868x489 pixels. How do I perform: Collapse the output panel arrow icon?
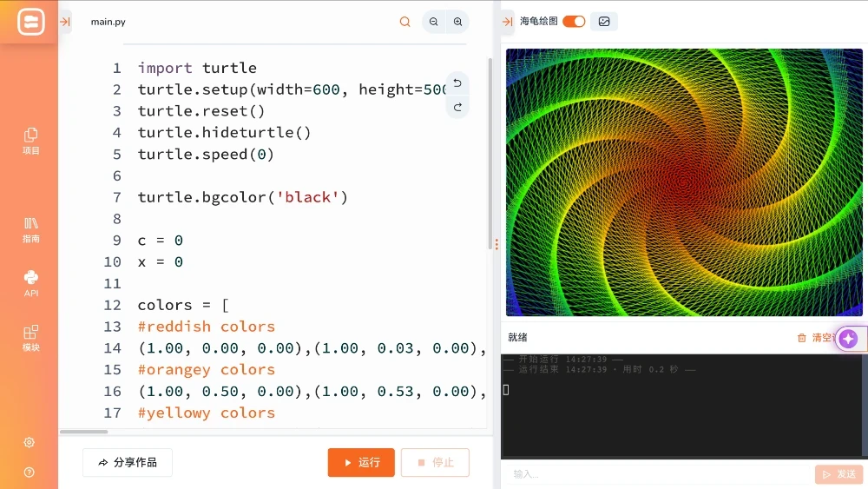(507, 22)
